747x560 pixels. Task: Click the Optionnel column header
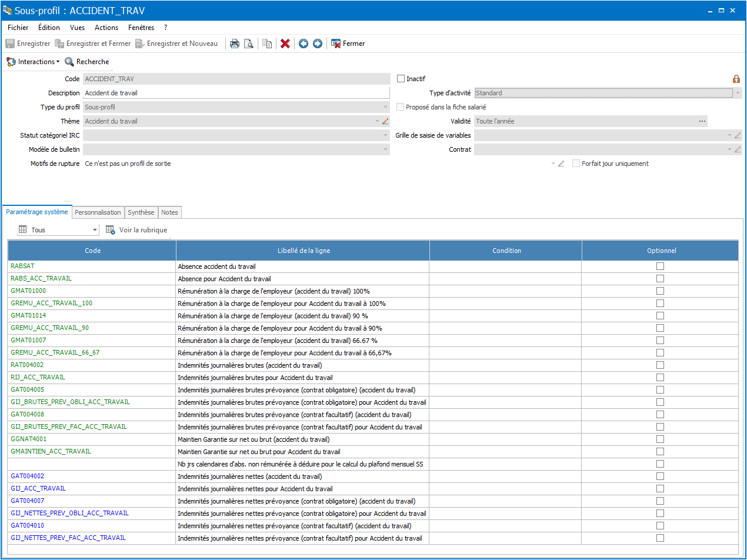tap(661, 251)
